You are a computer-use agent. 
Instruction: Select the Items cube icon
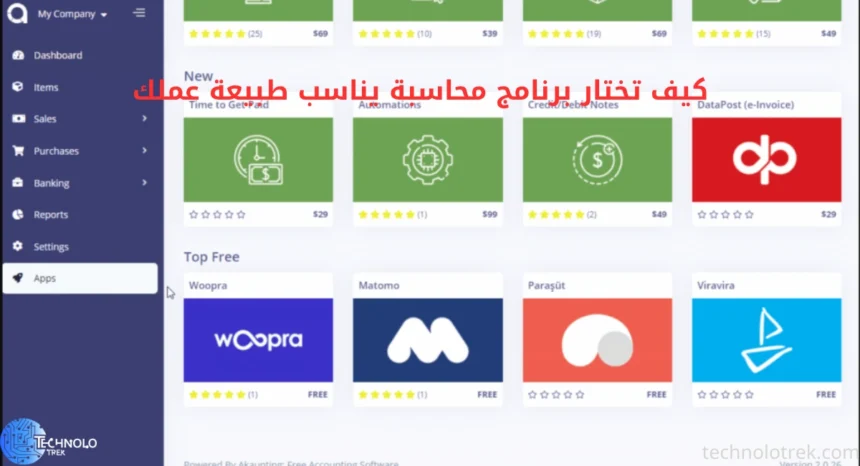pos(18,87)
